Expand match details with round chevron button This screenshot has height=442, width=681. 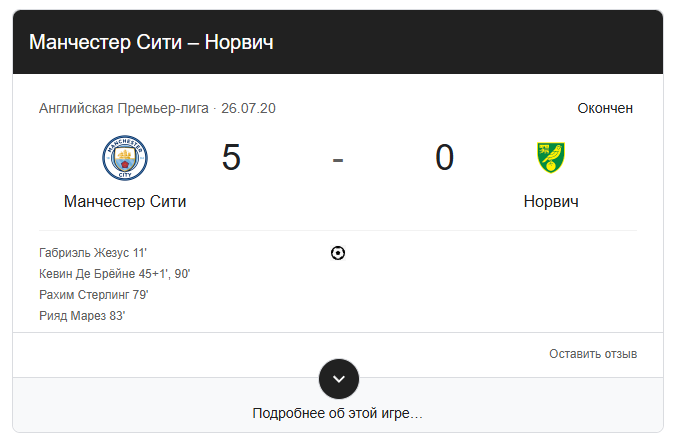(339, 379)
